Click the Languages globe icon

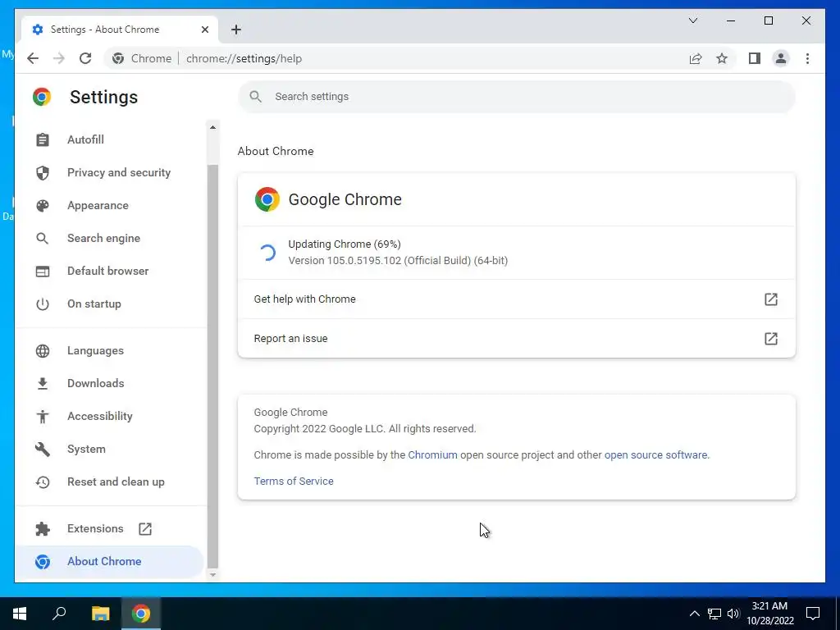click(x=43, y=351)
